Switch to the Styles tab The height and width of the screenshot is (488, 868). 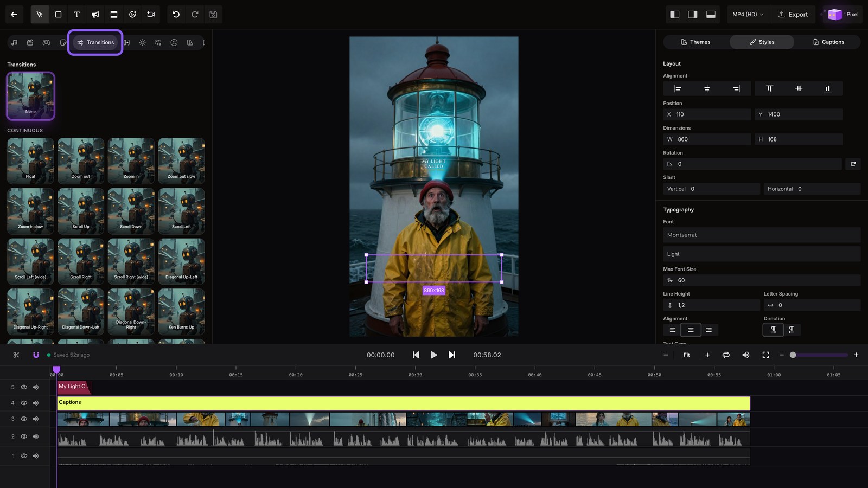[762, 42]
